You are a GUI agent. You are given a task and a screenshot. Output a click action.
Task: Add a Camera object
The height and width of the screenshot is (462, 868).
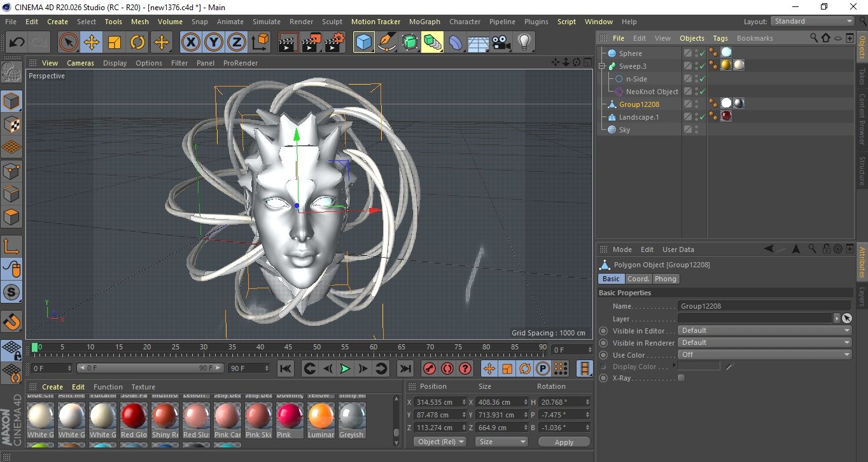501,43
